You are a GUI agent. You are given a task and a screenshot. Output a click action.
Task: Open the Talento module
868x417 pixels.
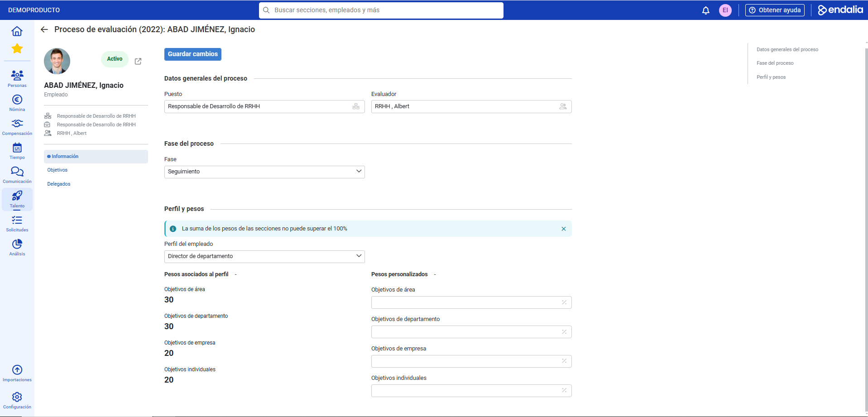(x=17, y=199)
